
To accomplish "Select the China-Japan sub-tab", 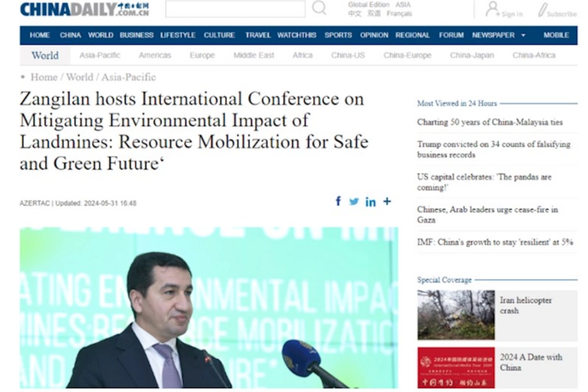I will (472, 55).
